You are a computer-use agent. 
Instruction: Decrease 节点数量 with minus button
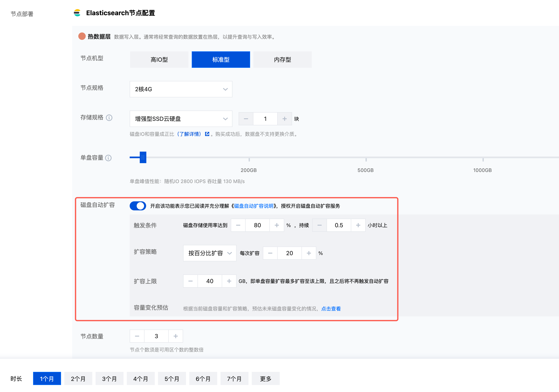[x=137, y=336]
